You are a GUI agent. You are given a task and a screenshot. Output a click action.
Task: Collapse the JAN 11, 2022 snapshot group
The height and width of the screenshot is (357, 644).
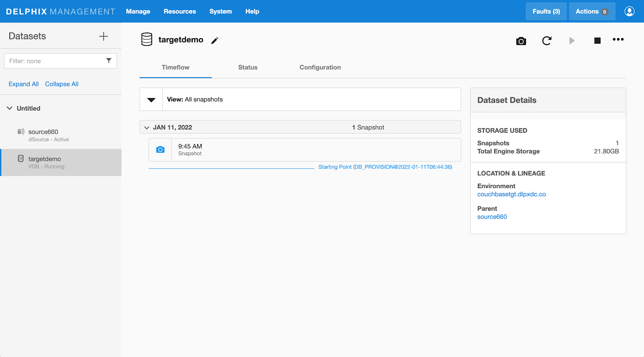pos(147,127)
